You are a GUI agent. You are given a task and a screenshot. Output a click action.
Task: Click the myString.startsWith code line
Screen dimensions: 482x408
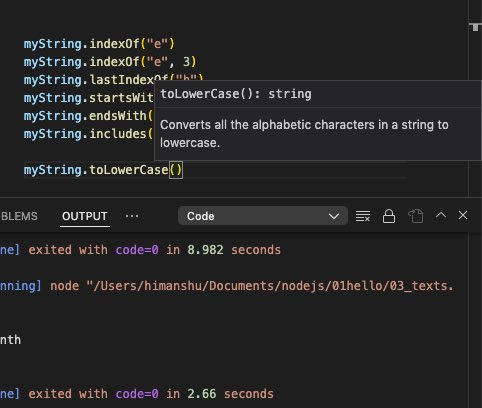[x=88, y=98]
